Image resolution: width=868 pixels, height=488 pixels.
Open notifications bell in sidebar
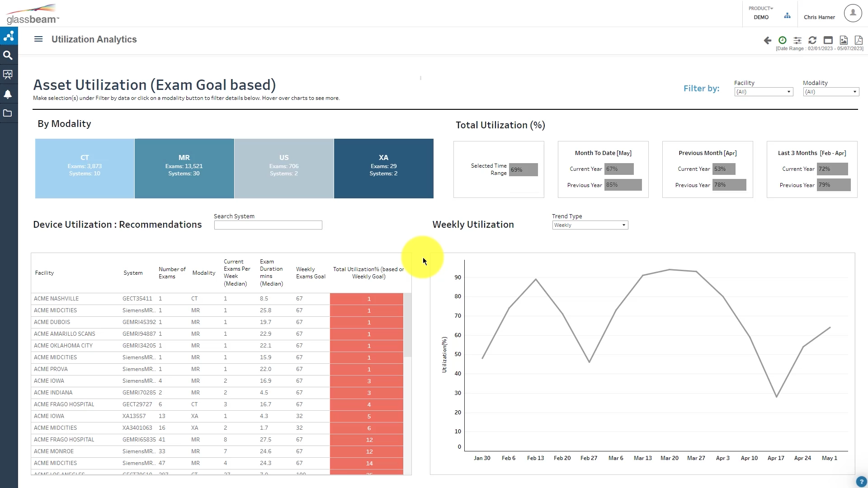[8, 94]
